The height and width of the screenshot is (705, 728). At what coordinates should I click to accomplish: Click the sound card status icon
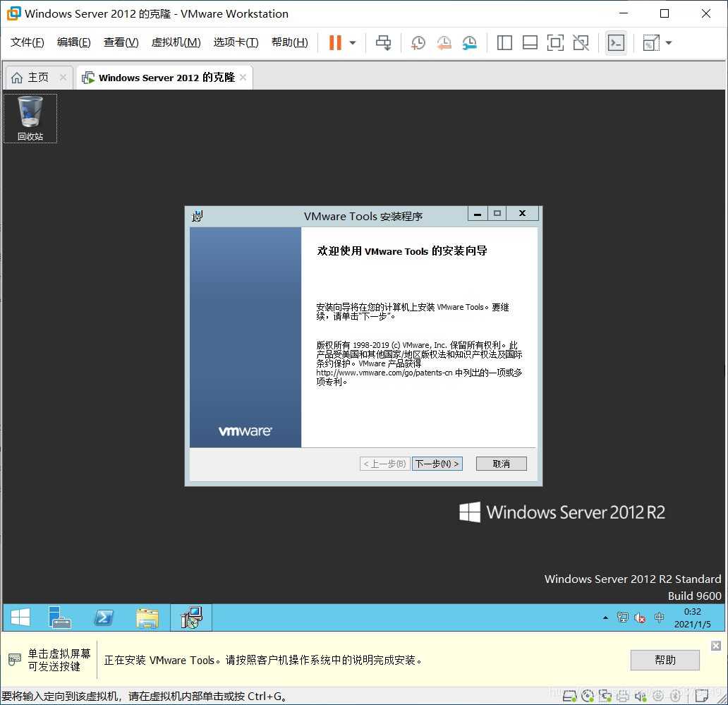641,696
